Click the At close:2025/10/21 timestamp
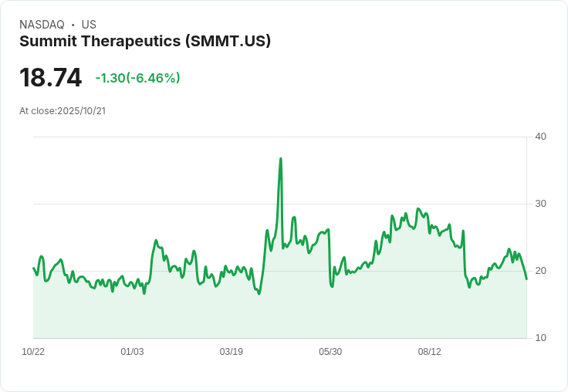Screen dimensions: 568x392 click(63, 111)
